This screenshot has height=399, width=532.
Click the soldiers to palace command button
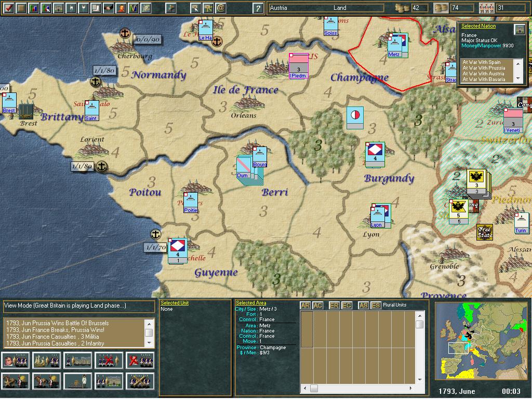(x=109, y=381)
